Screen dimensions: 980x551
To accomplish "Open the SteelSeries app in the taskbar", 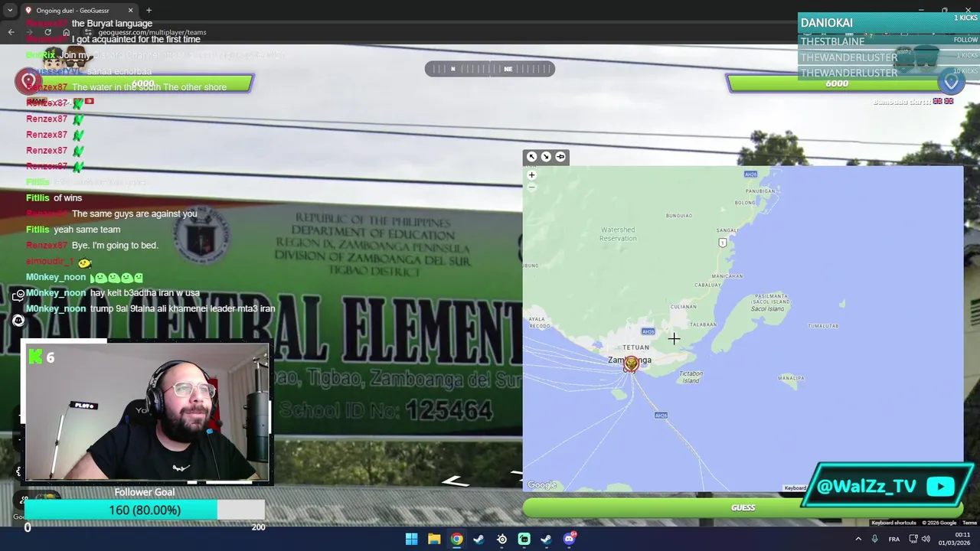I will 501,539.
